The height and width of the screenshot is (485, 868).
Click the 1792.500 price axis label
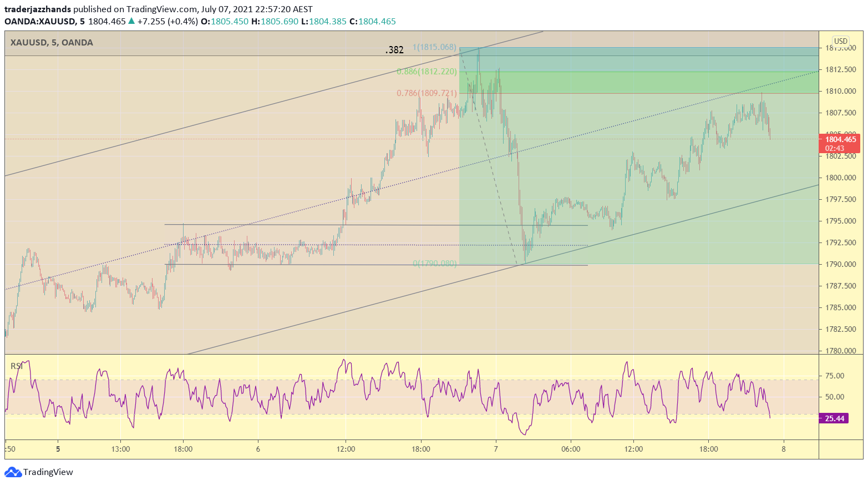[841, 243]
